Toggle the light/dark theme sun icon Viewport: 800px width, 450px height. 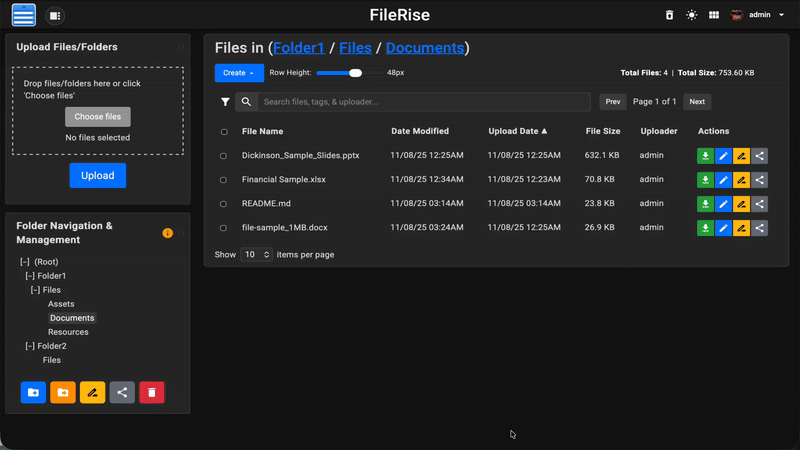[x=691, y=15]
